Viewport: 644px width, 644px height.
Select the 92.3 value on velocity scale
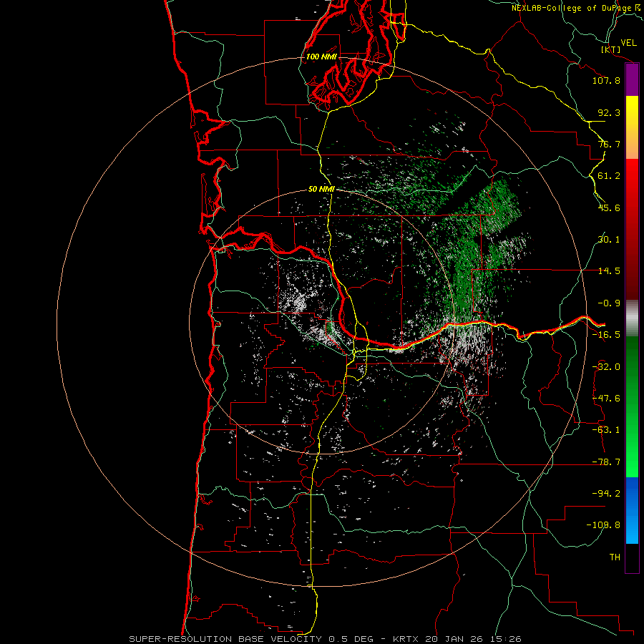(x=609, y=112)
